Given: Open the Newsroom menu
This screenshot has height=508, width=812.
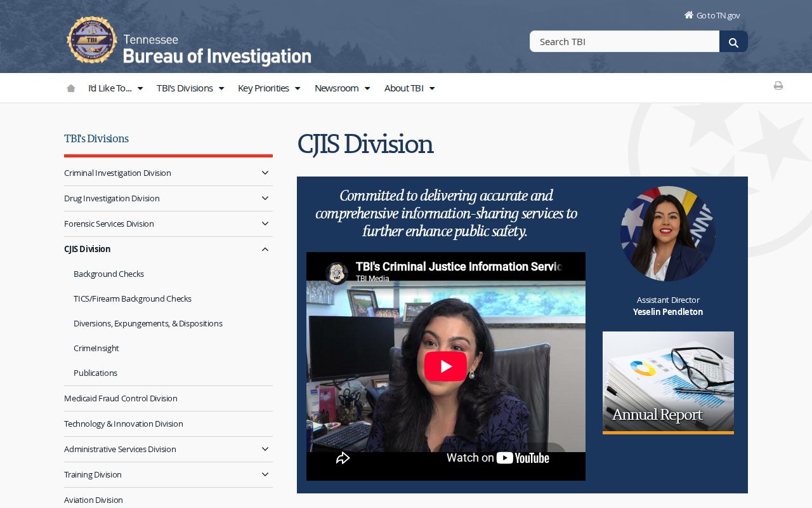Looking at the screenshot, I should click(343, 88).
